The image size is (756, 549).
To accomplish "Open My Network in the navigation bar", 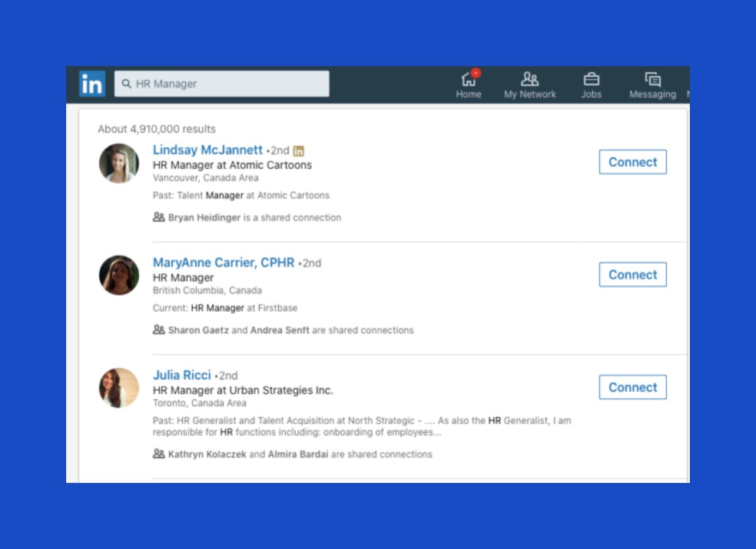I will pyautogui.click(x=530, y=85).
